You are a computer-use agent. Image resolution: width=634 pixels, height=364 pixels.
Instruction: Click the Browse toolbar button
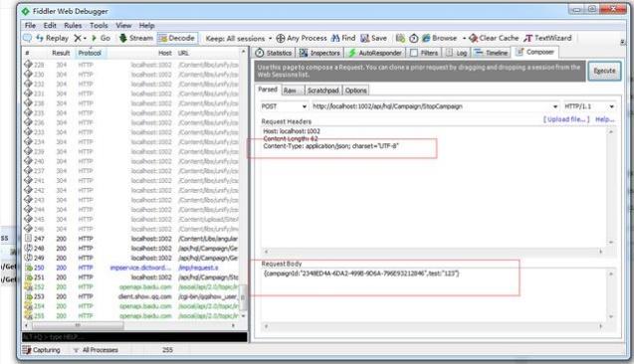pos(440,38)
